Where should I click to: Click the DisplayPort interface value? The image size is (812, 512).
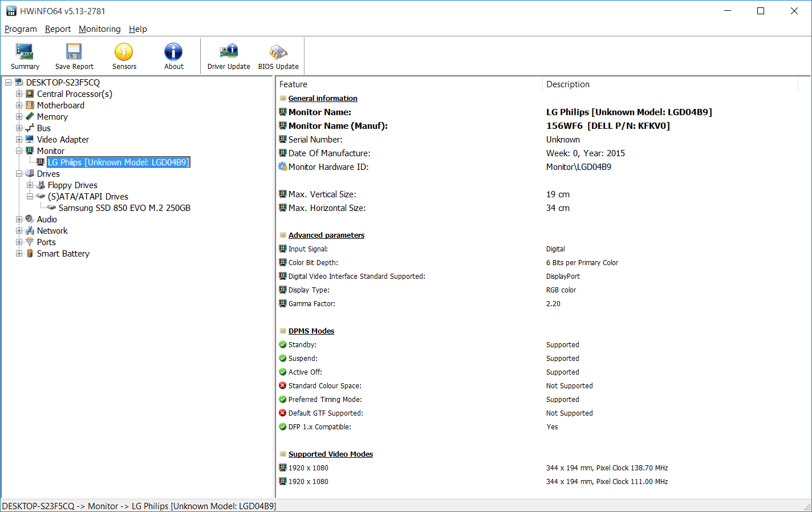[x=563, y=276]
